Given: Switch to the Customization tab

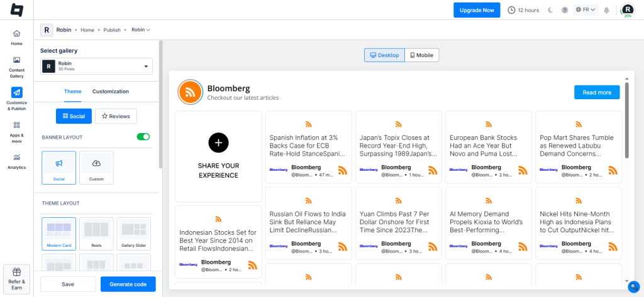Looking at the screenshot, I should pyautogui.click(x=111, y=91).
